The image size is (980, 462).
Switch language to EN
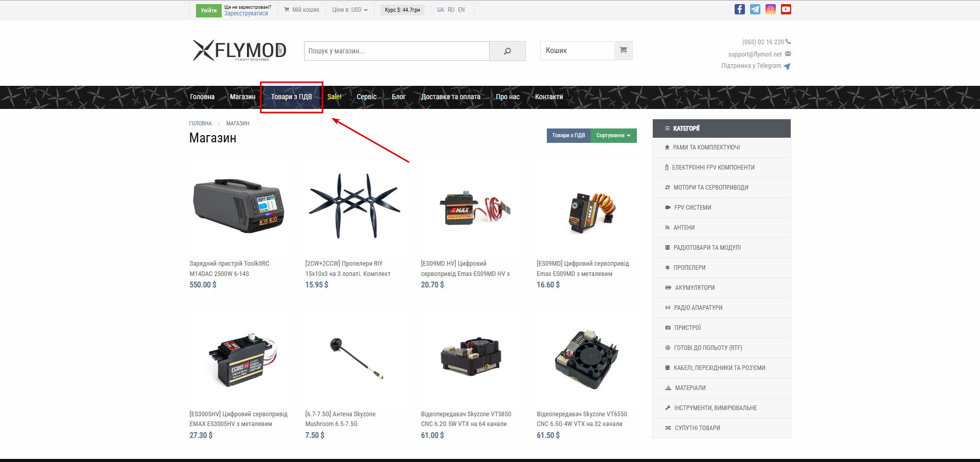pyautogui.click(x=461, y=10)
